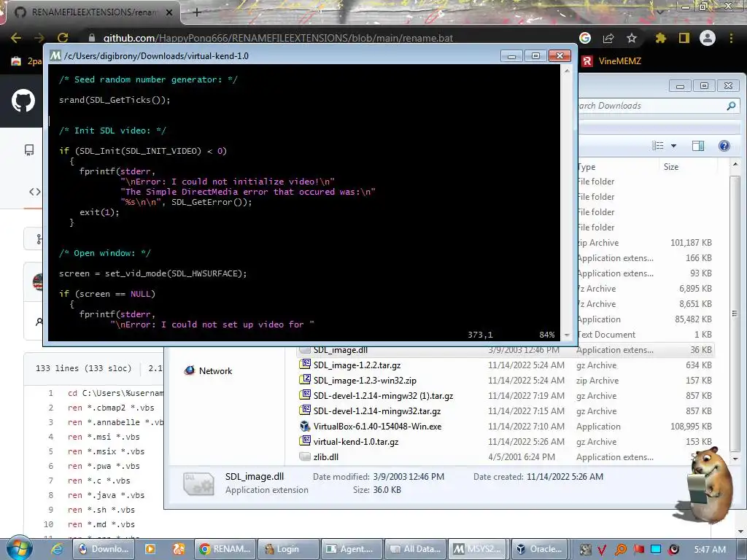This screenshot has height=560, width=747.
Task: Click Explorer file list scroll-up arrow
Action: point(735,164)
